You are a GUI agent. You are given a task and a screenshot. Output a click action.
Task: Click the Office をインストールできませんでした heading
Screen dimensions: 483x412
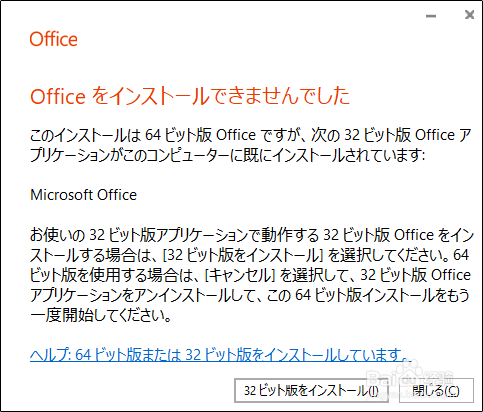pyautogui.click(x=190, y=96)
